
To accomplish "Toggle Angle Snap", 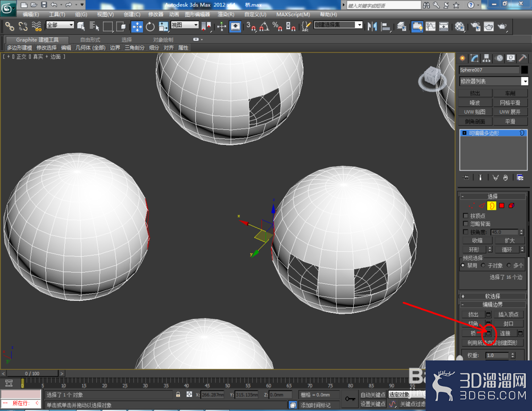I will (x=264, y=26).
